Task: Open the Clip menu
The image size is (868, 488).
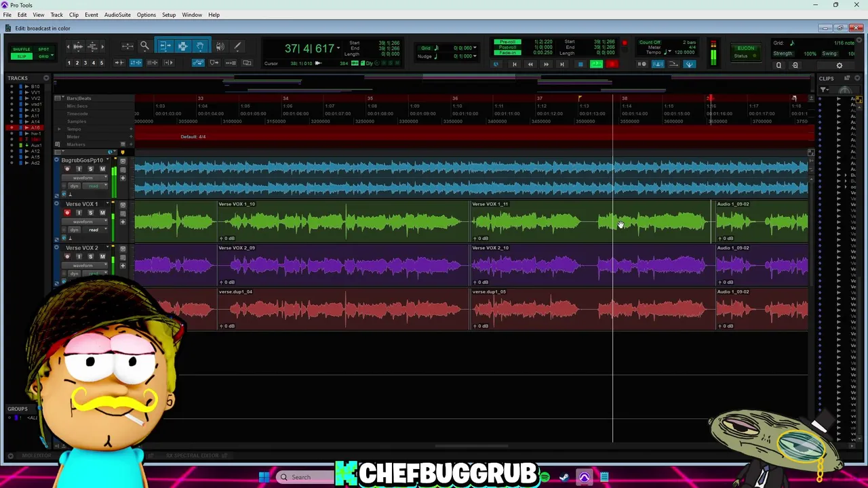Action: [x=74, y=15]
